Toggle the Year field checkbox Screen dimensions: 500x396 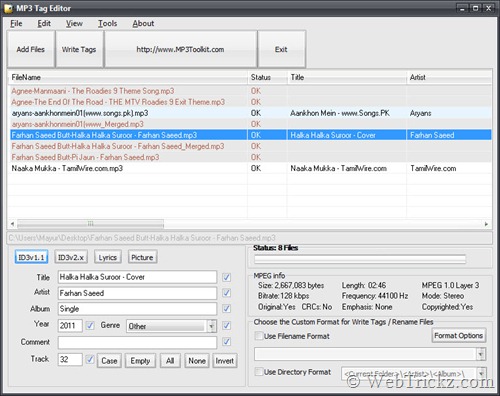tap(90, 325)
